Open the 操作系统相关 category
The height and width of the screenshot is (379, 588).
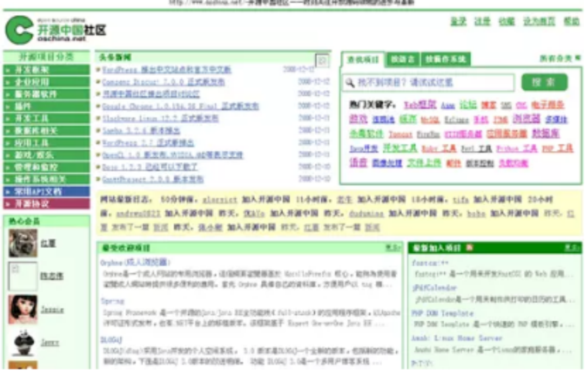(x=46, y=179)
